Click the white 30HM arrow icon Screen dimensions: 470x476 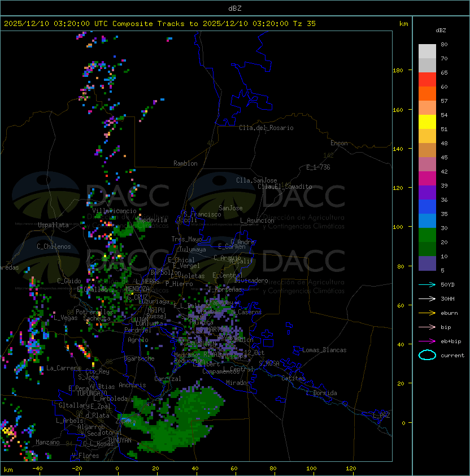pos(427,299)
